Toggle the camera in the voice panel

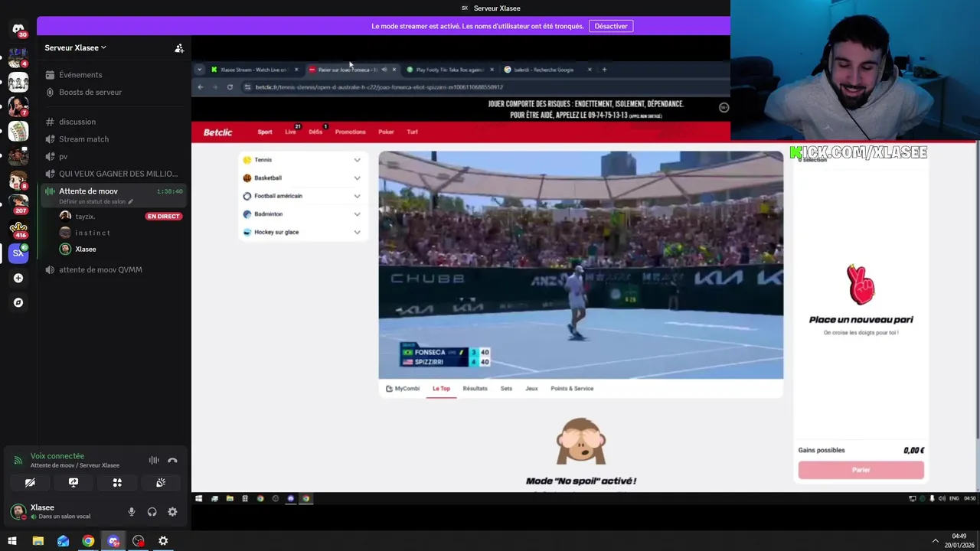(30, 483)
